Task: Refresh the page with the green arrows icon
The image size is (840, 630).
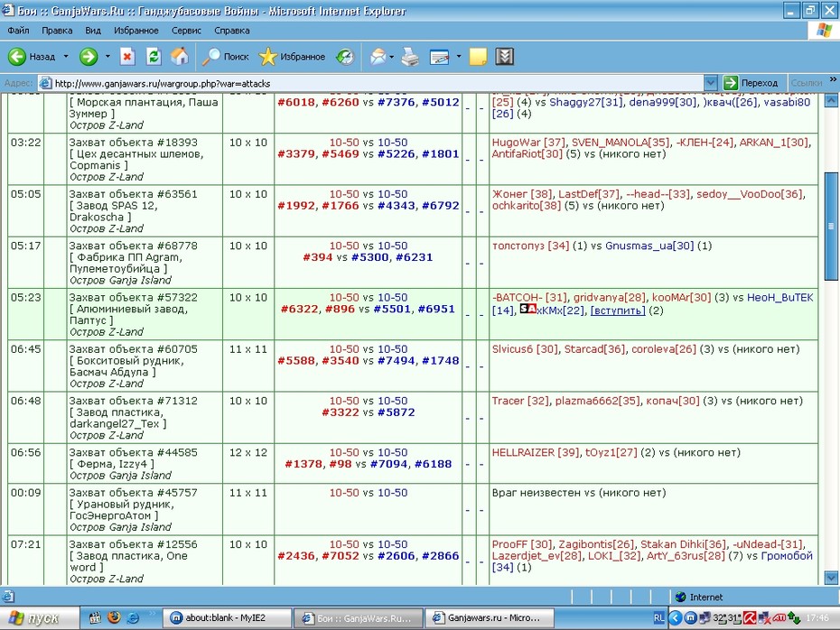Action: [154, 56]
